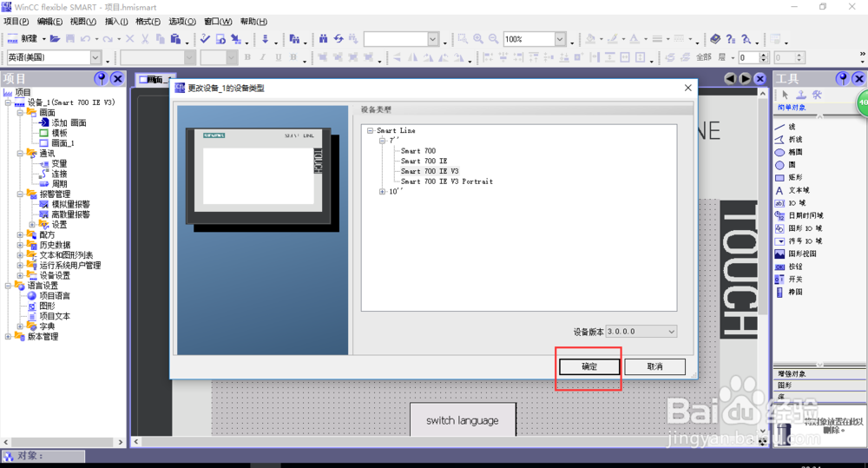Expand the 10'' device group
The width and height of the screenshot is (868, 468).
click(x=382, y=192)
